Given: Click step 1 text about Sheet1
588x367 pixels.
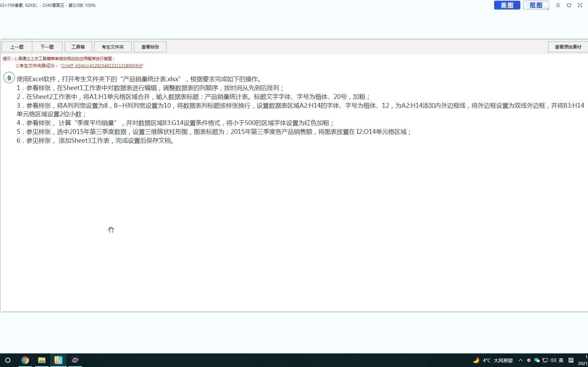Looking at the screenshot, I should [150, 88].
